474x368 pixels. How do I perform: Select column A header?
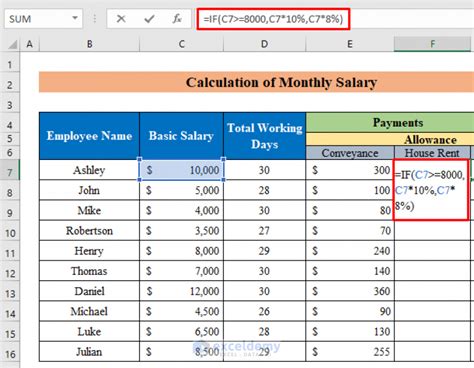tap(30, 44)
